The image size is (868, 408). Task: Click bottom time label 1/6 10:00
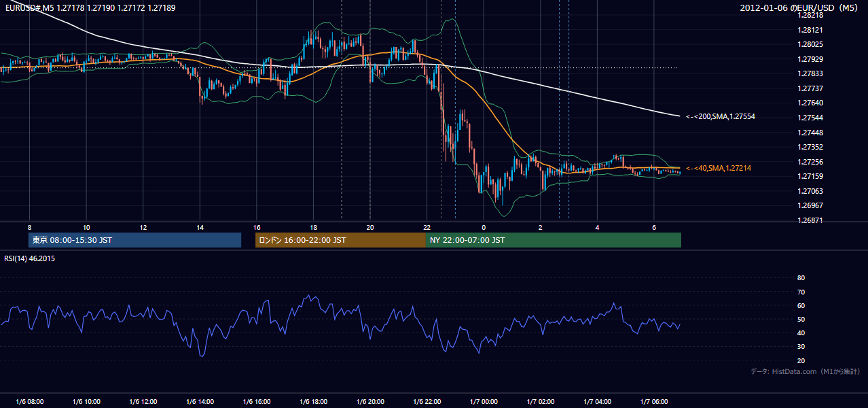(x=86, y=401)
